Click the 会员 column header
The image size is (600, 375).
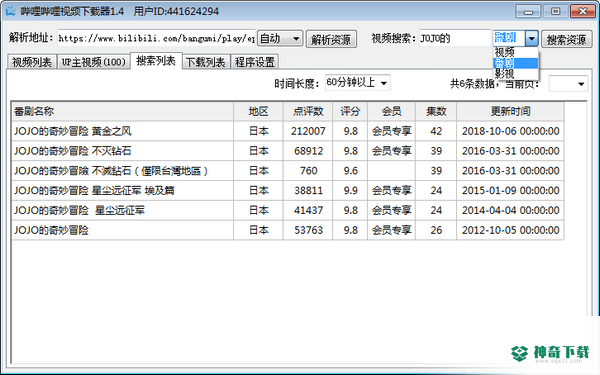tap(391, 111)
